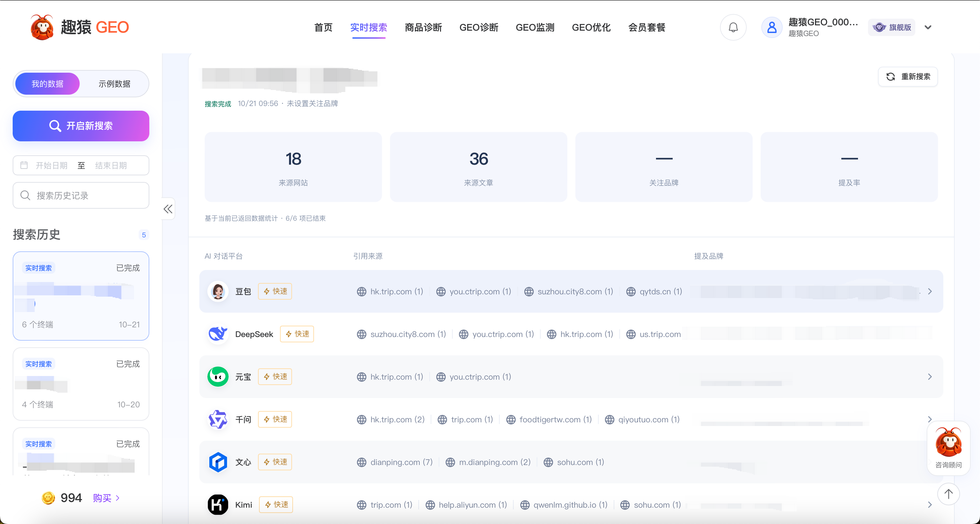980x524 pixels.
Task: Click the refresh icon in 重新搜索
Action: [891, 76]
